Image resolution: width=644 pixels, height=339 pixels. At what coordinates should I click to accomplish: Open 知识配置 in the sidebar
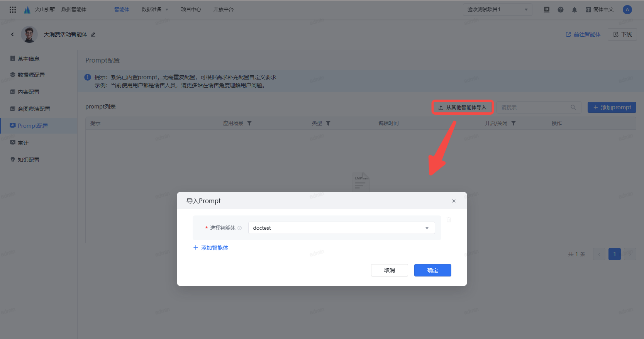(x=39, y=160)
